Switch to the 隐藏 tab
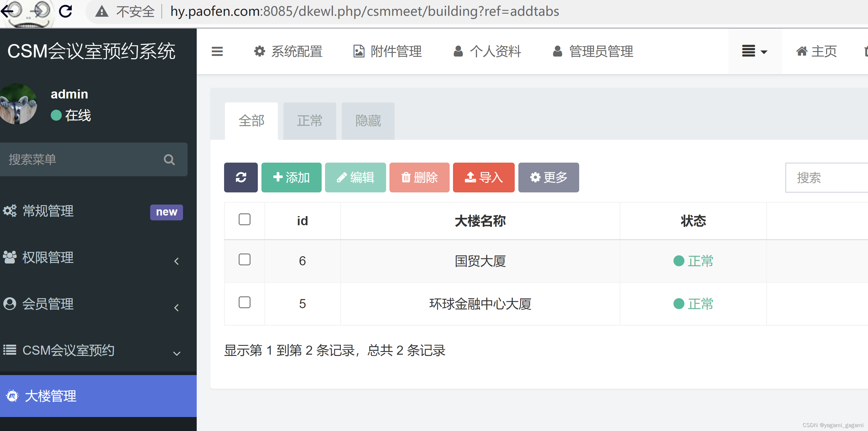The image size is (868, 431). point(368,121)
